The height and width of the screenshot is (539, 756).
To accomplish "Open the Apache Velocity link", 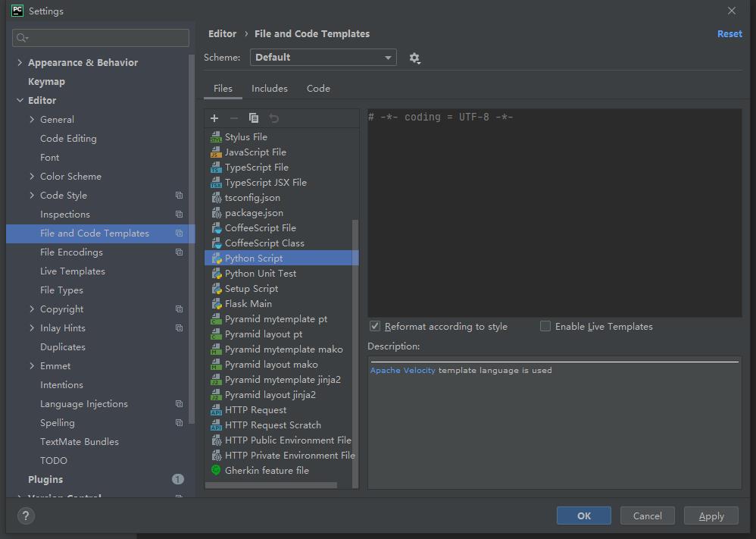I will 402,371.
